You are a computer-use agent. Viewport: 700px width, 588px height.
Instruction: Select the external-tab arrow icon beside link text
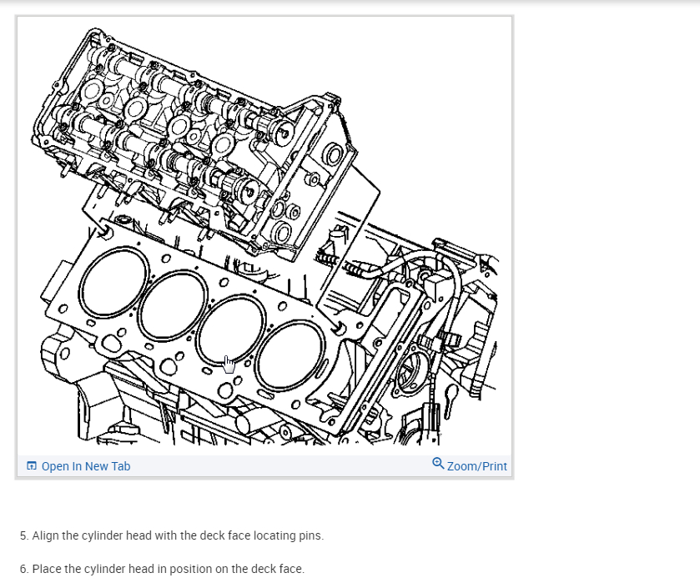(x=31, y=465)
